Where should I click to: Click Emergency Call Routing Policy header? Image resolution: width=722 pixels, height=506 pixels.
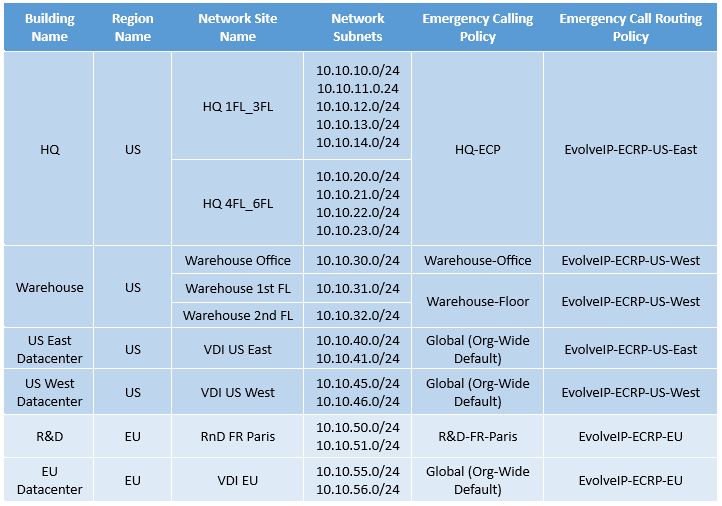[x=630, y=28]
